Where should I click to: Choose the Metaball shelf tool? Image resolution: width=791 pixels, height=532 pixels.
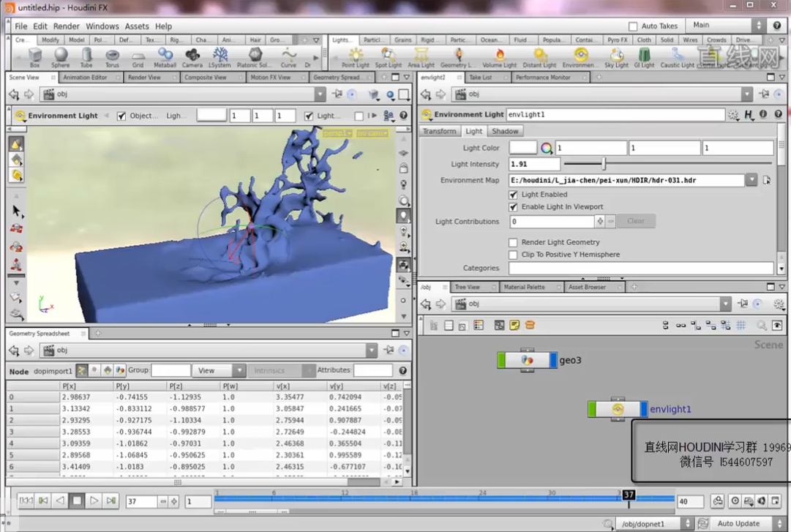pos(165,57)
